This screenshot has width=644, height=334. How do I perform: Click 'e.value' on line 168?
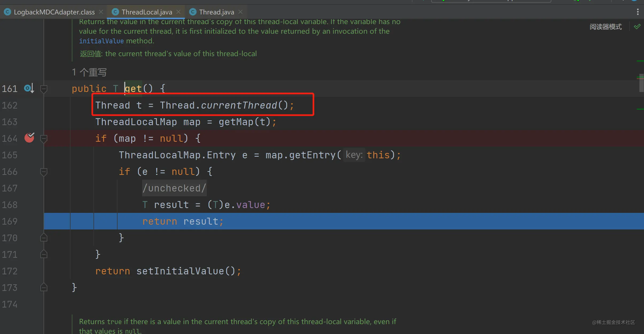point(245,205)
